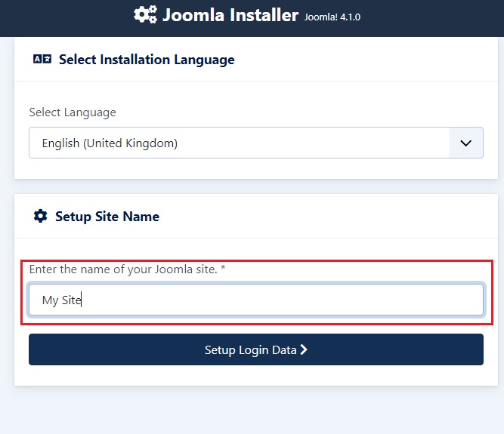Click the Joomla Installer title text
504x434 pixels.
(230, 15)
